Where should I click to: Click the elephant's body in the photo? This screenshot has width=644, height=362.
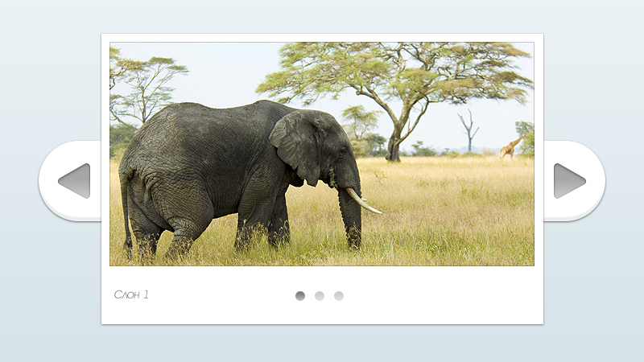pyautogui.click(x=201, y=161)
